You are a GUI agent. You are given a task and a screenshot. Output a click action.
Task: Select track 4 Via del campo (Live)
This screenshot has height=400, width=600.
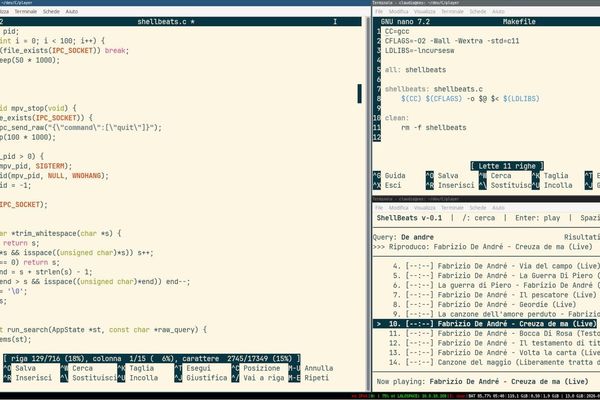496,266
